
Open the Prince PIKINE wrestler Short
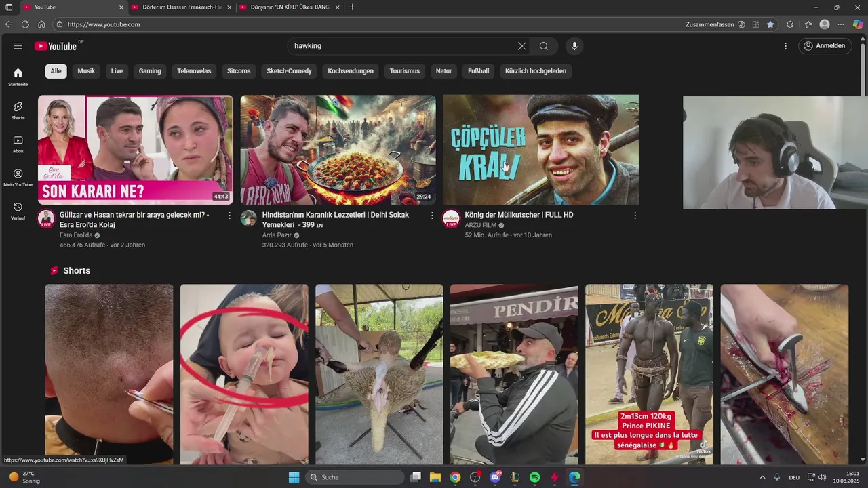click(x=649, y=374)
